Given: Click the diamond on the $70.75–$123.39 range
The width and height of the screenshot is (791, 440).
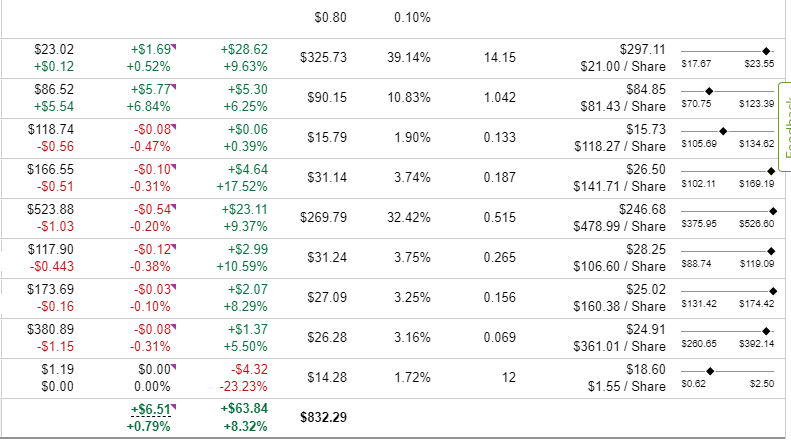Looking at the screenshot, I should (709, 90).
